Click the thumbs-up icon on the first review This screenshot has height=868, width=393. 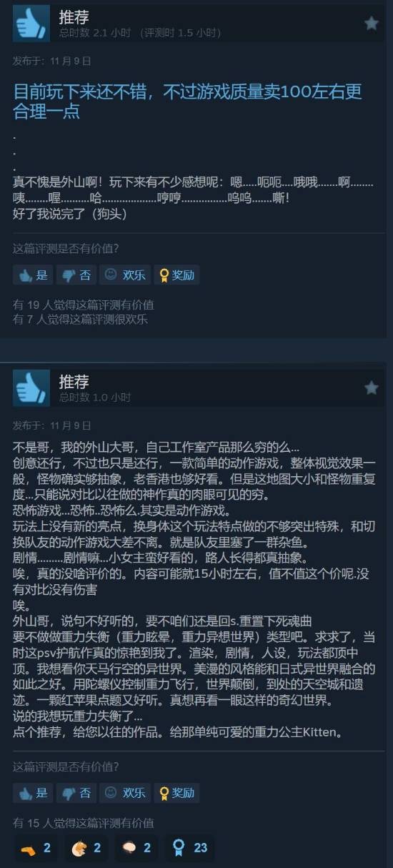[31, 24]
